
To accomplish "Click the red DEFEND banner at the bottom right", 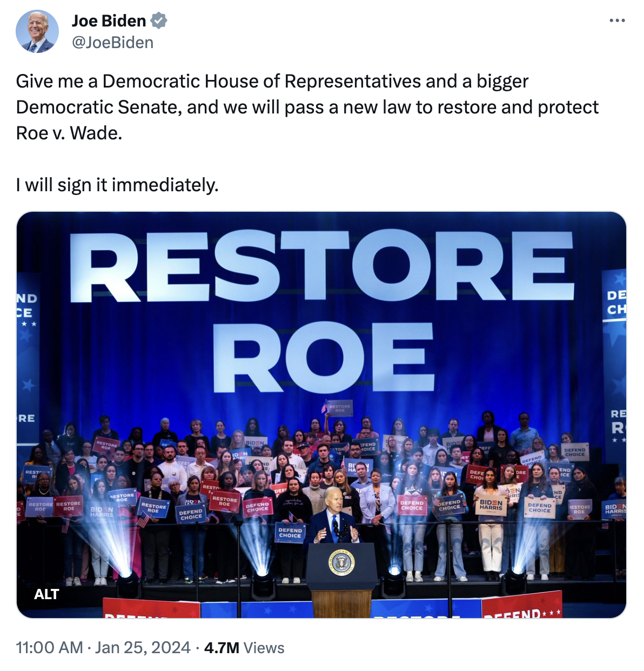I will (522, 605).
